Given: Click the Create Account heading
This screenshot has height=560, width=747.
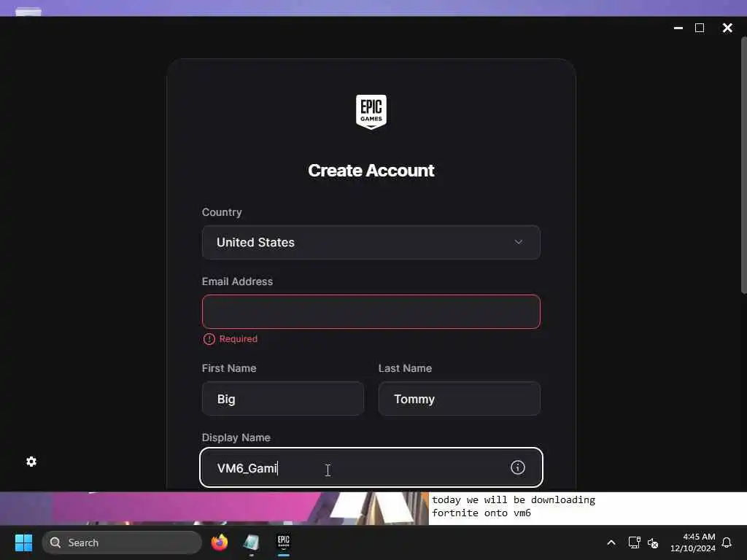Looking at the screenshot, I should tap(371, 171).
